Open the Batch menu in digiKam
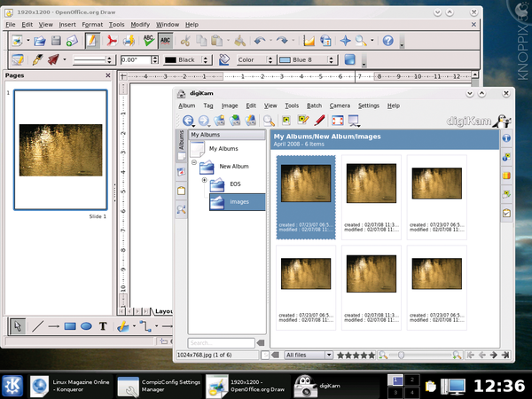 [x=314, y=106]
